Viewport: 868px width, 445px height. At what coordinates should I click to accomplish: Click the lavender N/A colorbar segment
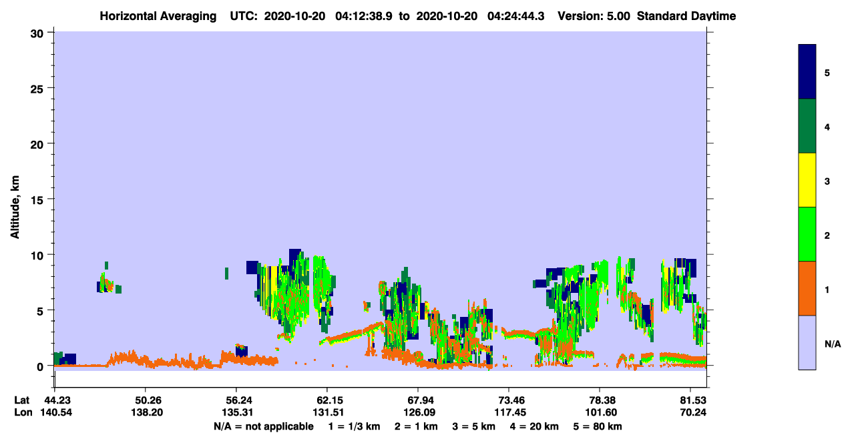pos(807,342)
